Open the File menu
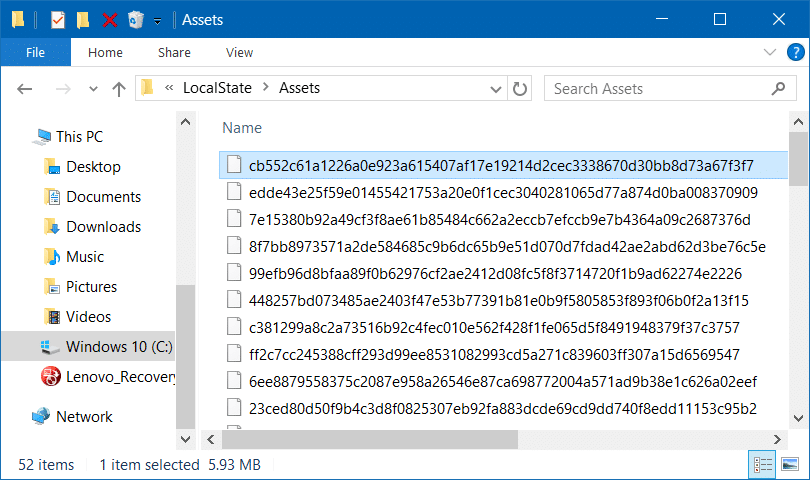Viewport: 810px width, 480px height. [x=36, y=52]
